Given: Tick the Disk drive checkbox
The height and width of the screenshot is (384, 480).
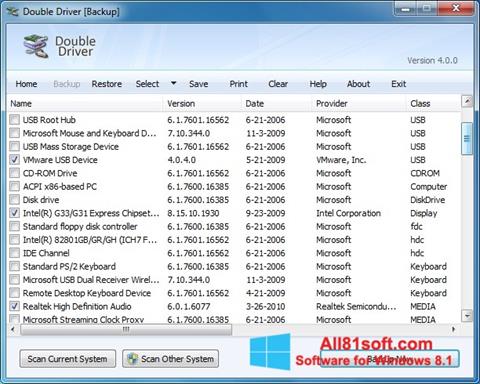Looking at the screenshot, I should [15, 200].
